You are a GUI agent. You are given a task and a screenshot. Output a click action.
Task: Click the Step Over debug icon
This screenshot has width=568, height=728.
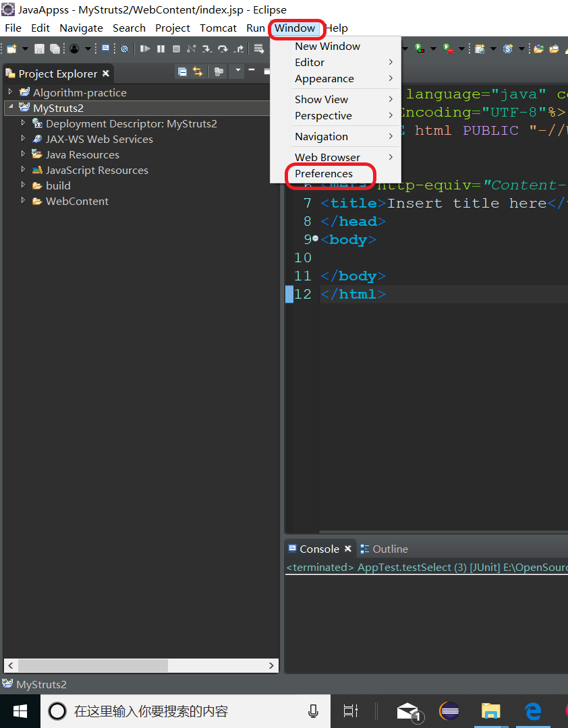[x=223, y=49]
